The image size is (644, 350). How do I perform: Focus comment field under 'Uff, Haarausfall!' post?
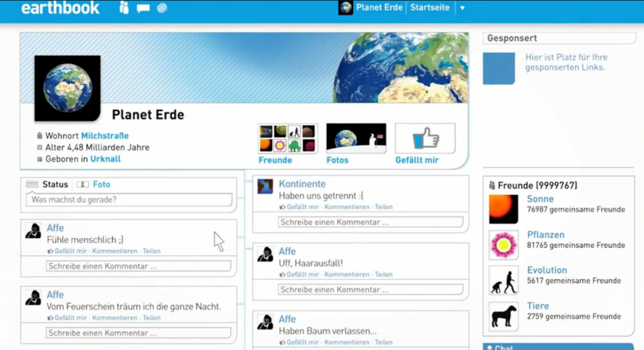click(x=370, y=290)
